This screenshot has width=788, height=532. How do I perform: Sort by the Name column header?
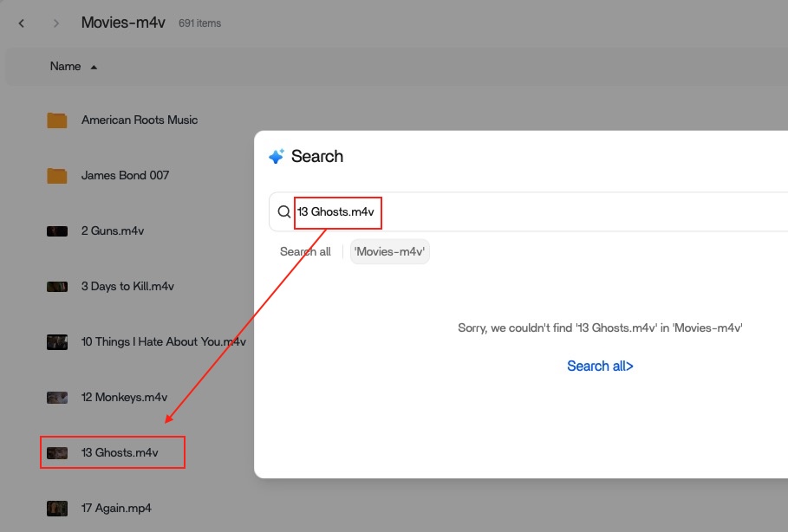(x=65, y=67)
